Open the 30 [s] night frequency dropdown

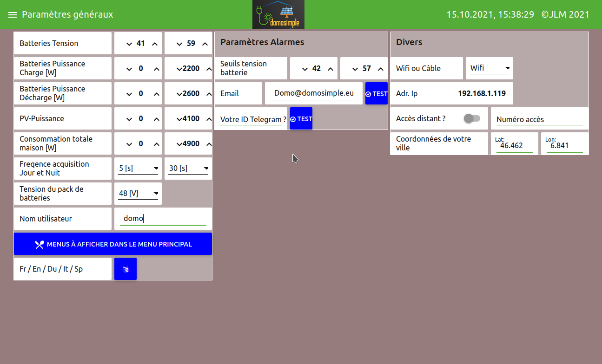[188, 169]
